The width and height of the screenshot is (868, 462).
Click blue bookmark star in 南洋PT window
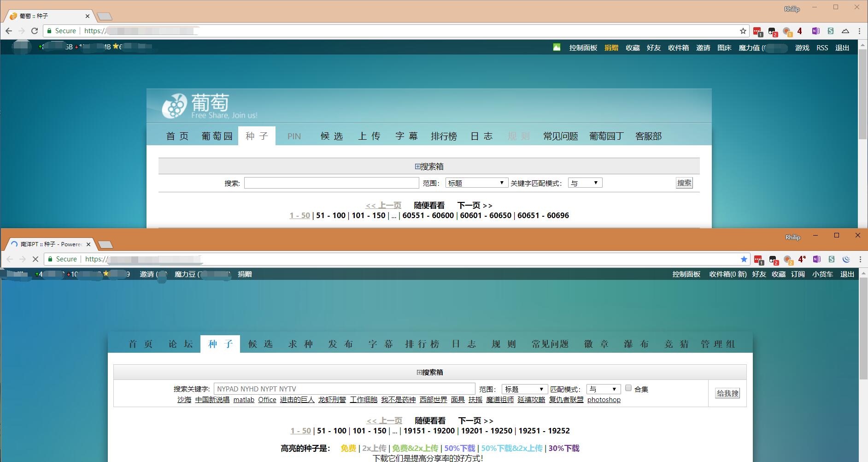[x=744, y=259]
